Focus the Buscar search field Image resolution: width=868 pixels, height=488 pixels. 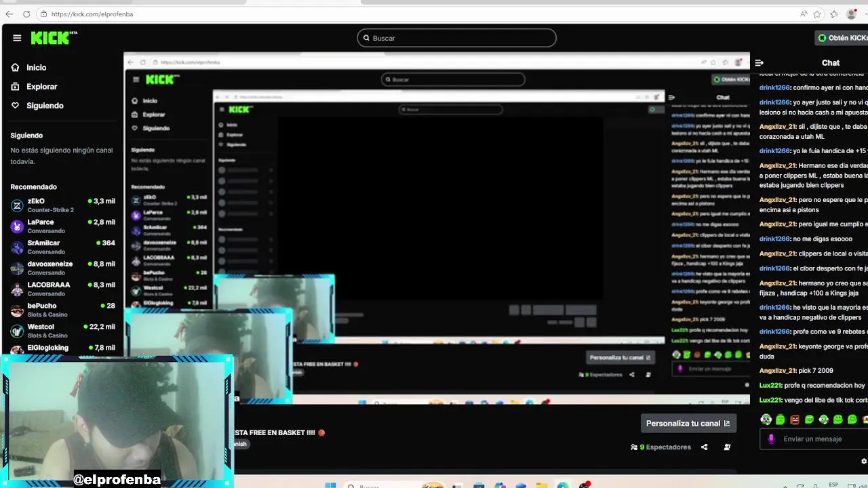456,38
